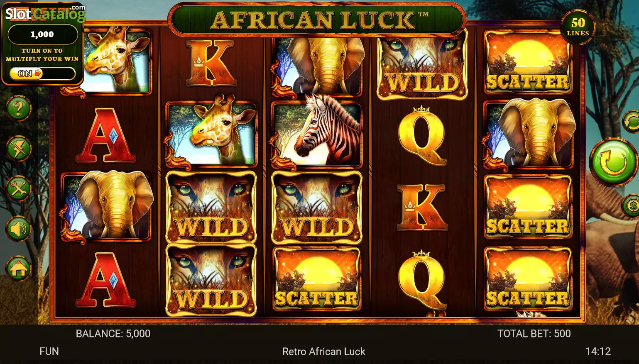Spin the reels with the green button
This screenshot has width=639, height=364.
pos(614,162)
